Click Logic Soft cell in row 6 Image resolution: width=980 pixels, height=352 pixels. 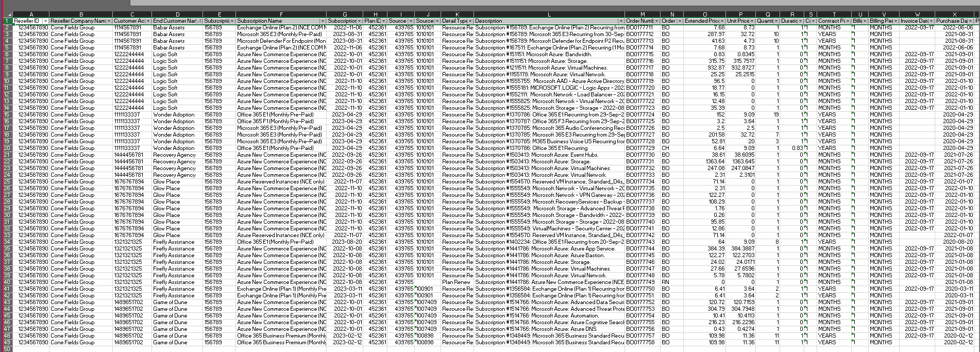[177, 54]
